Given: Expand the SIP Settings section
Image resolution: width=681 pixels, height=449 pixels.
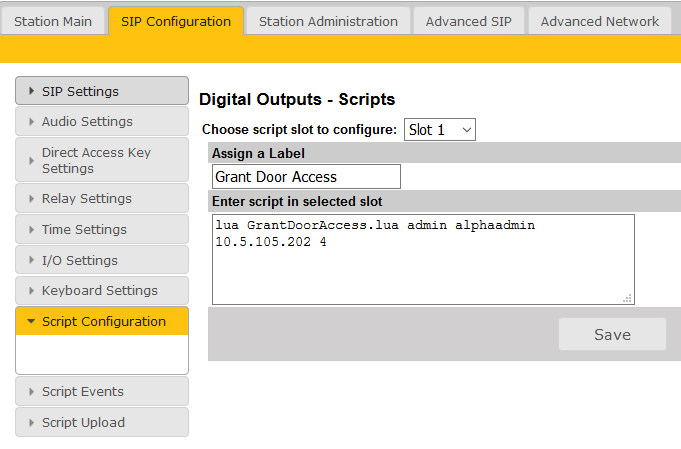Looking at the screenshot, I should [x=102, y=91].
